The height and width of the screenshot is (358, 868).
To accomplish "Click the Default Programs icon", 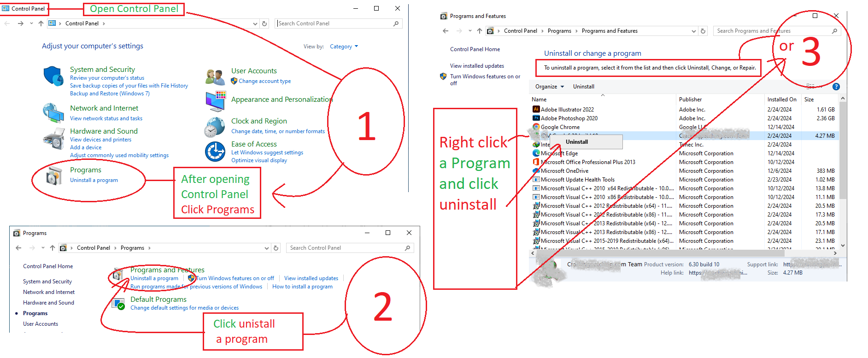I will pos(118,303).
